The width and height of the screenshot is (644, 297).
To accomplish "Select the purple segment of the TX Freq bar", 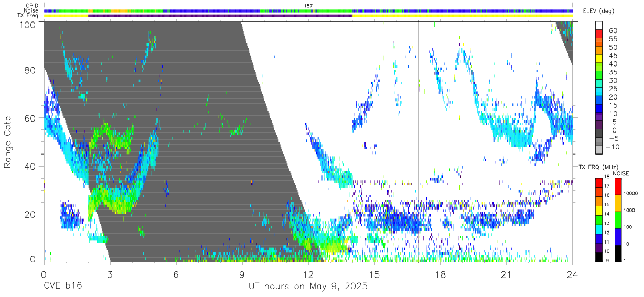I will click(220, 16).
